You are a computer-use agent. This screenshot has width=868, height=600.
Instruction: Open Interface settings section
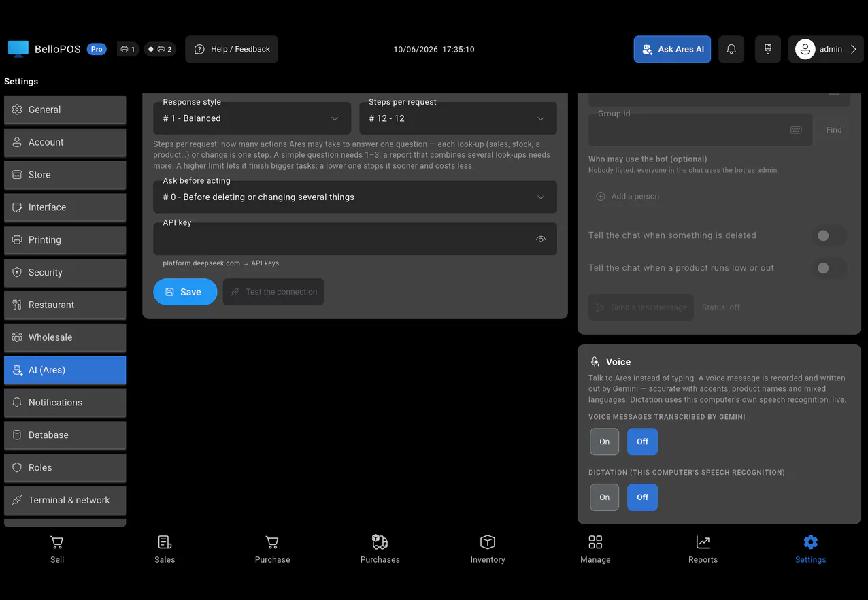(65, 207)
